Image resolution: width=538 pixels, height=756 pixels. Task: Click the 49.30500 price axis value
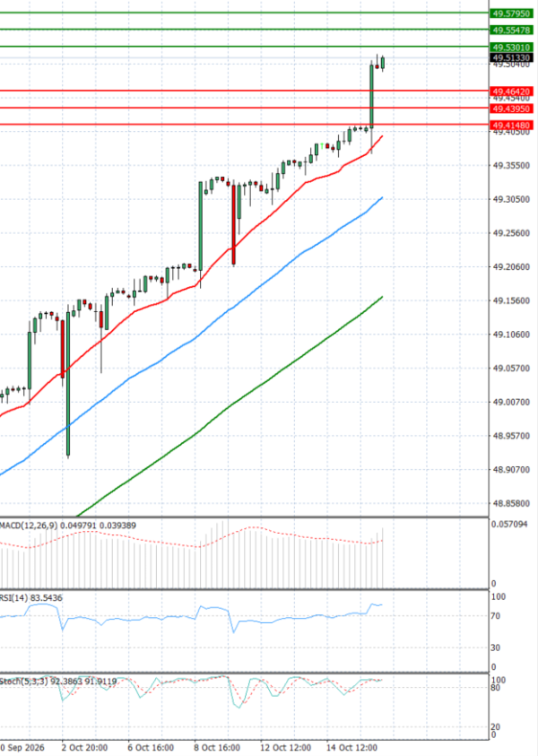coord(511,199)
